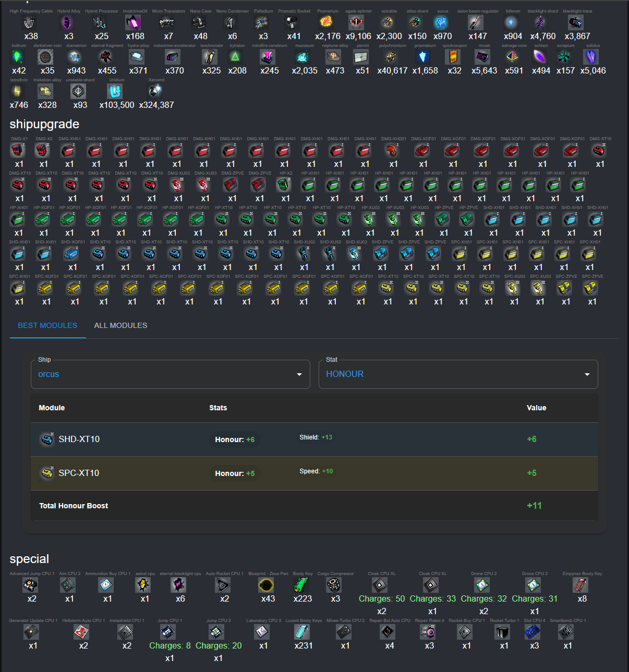Expand the Ship selector dropdown arrow

coord(299,374)
